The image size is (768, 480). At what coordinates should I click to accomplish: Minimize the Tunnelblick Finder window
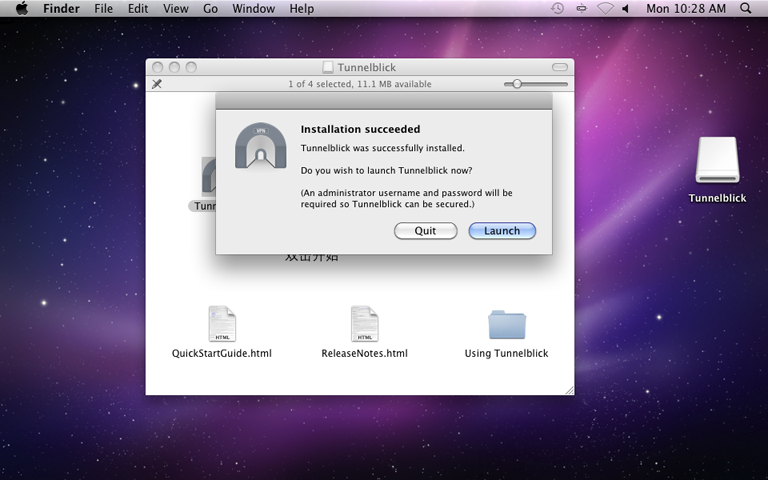(x=174, y=67)
